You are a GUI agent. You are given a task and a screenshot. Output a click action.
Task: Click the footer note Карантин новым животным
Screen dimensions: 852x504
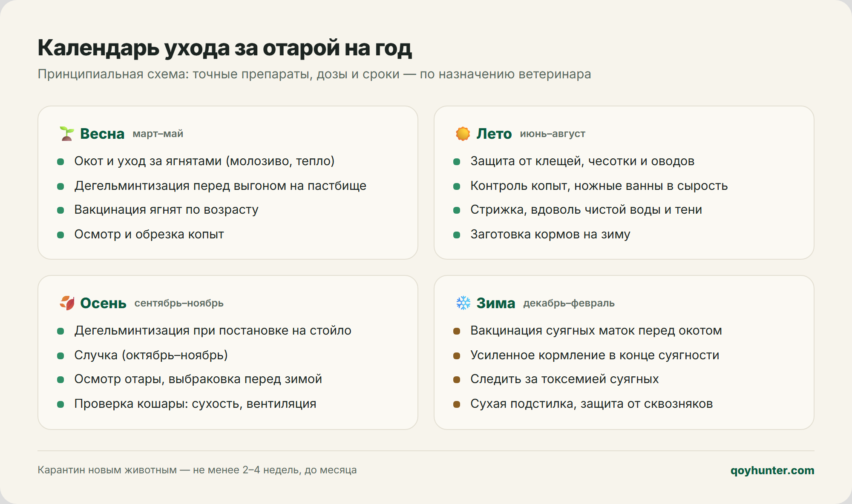coord(197,470)
